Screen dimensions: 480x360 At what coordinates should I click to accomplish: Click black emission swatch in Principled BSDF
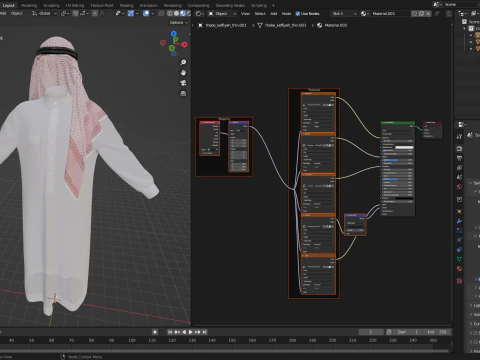[x=404, y=198]
